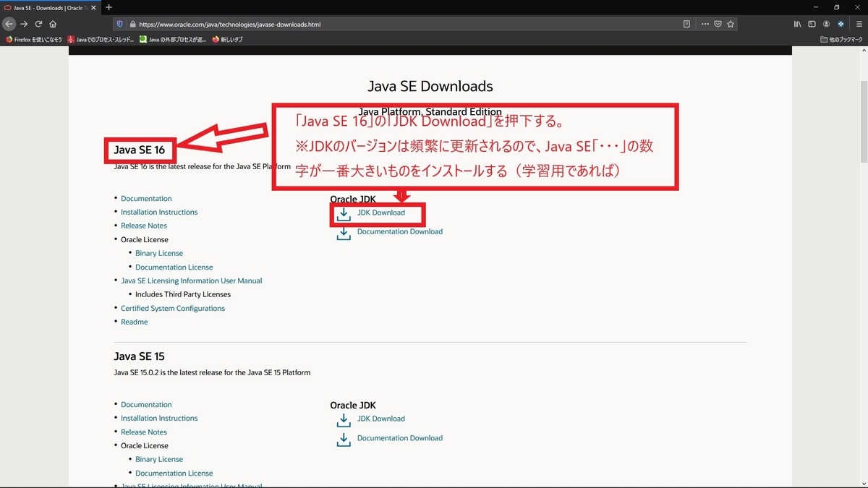Expand the page actions menu (three dots)

(705, 23)
